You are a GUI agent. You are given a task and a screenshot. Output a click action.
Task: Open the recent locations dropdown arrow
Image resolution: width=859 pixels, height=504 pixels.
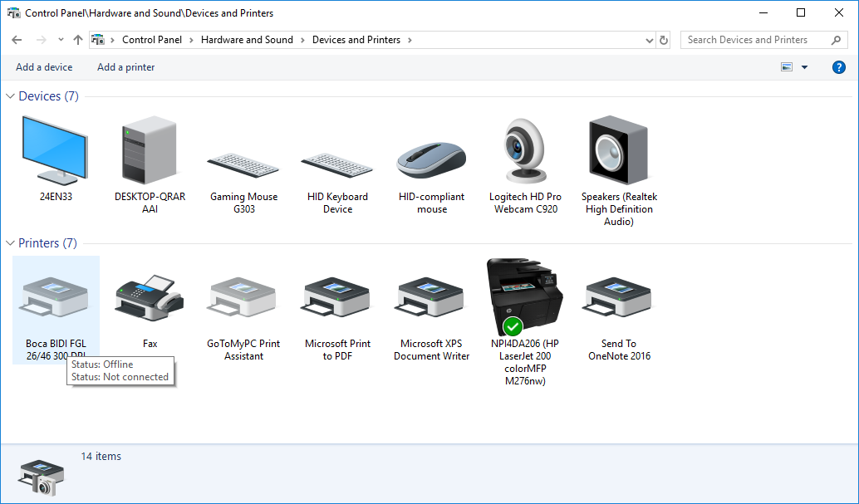tap(61, 40)
